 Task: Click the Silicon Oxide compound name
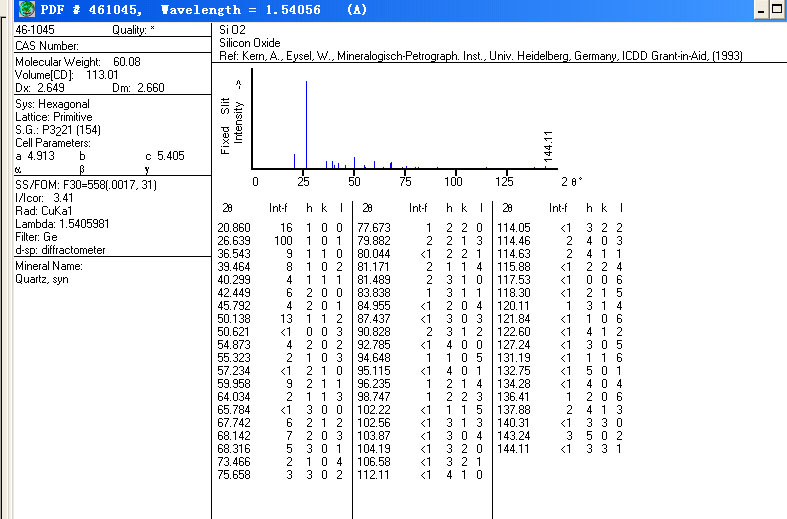click(x=249, y=43)
